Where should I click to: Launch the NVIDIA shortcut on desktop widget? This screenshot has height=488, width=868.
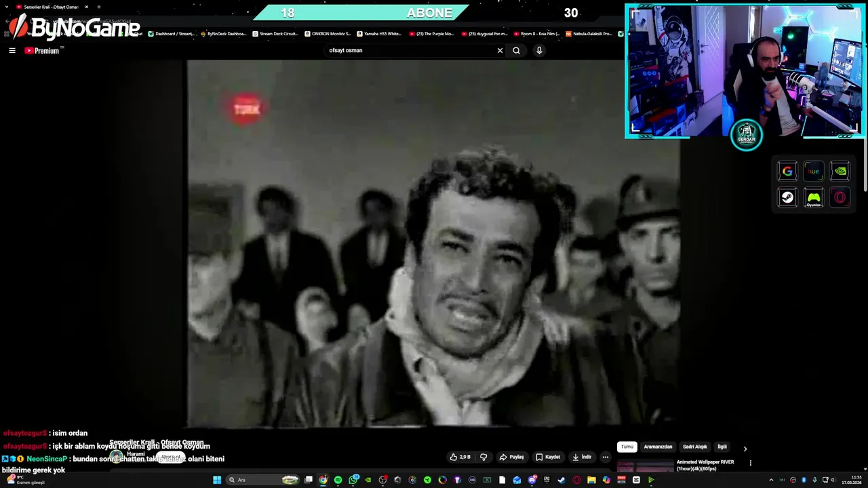pos(840,171)
